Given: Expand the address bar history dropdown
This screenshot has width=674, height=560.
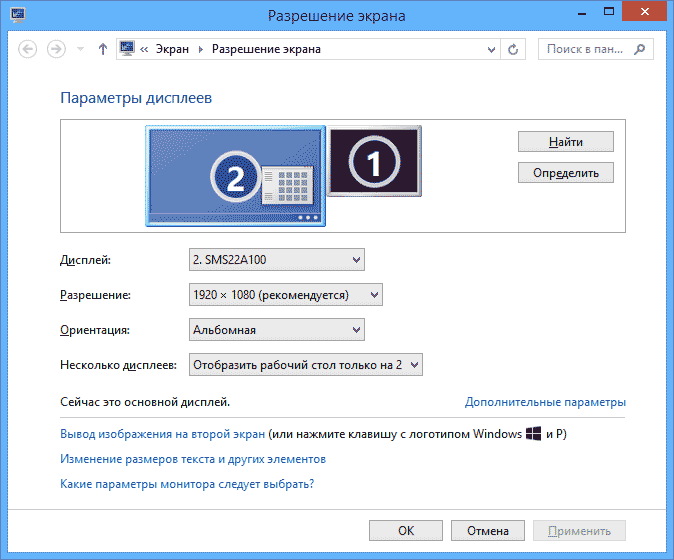Looking at the screenshot, I should tap(490, 49).
